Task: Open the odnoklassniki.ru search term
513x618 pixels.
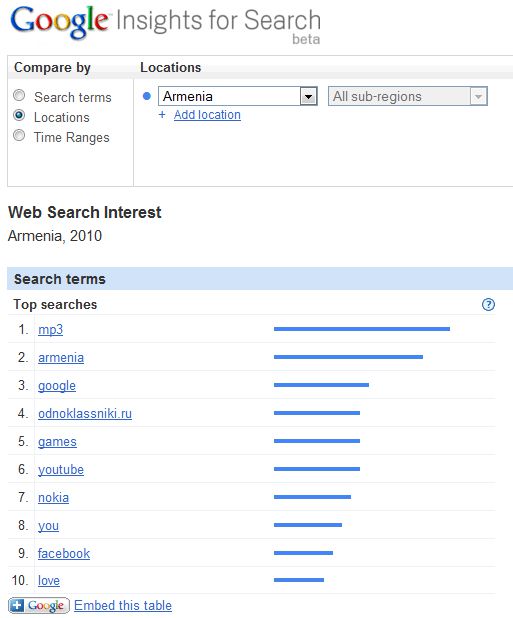Action: [85, 413]
